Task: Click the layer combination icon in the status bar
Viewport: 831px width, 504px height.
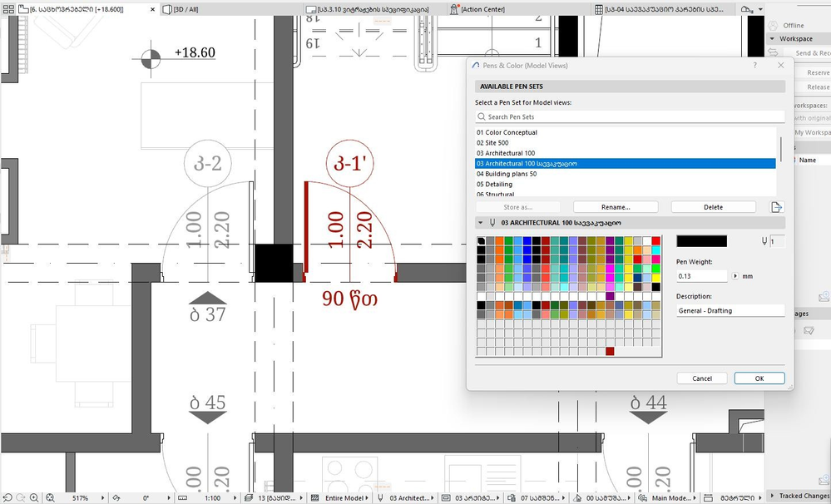Action: pyautogui.click(x=249, y=498)
